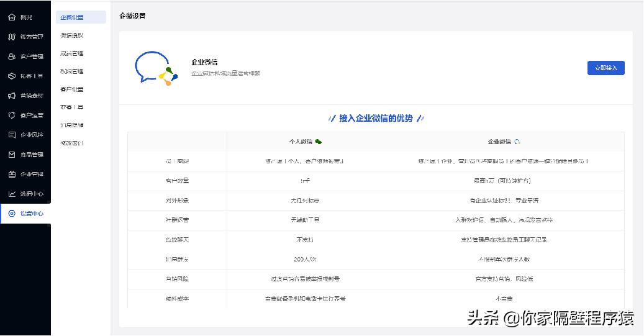
Task: Open 线索管理 via its sidebar icon
Action: point(12,37)
